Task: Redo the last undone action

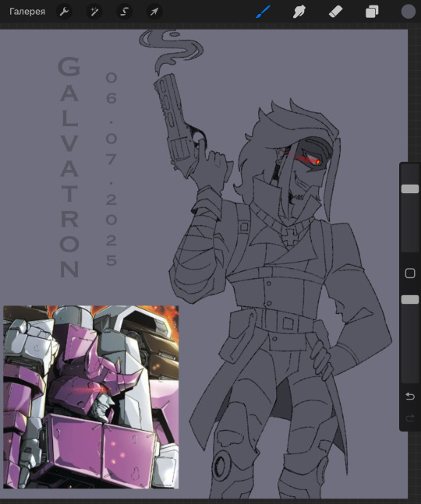Action: point(410,418)
